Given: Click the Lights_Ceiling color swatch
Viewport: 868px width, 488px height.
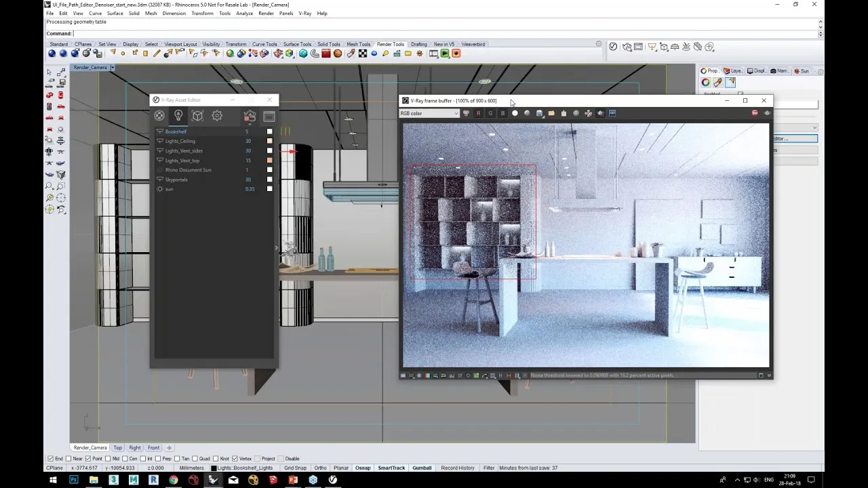Looking at the screenshot, I should (x=269, y=141).
